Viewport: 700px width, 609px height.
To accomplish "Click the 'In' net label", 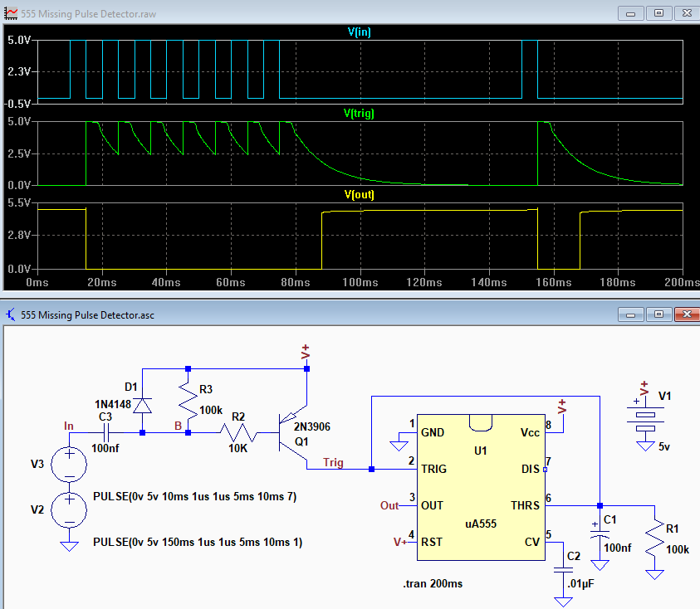I will [68, 426].
